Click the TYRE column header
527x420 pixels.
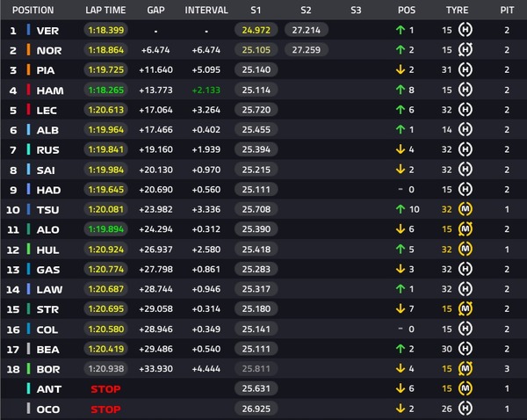457,10
